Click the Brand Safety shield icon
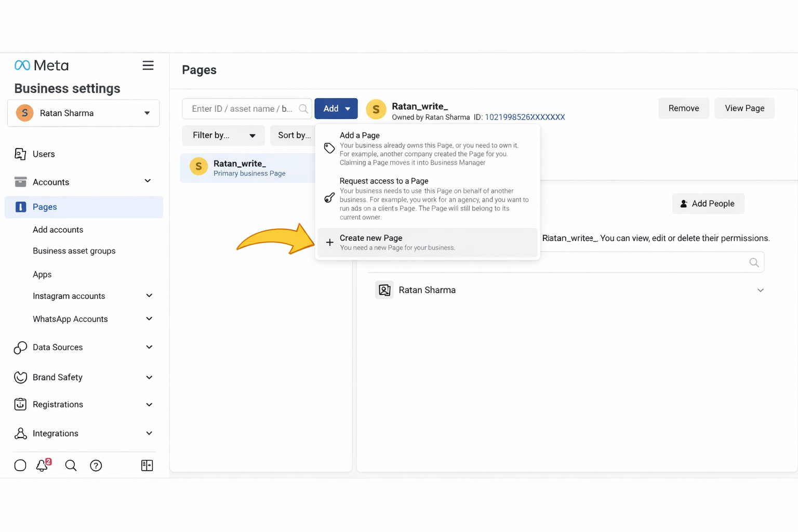This screenshot has height=532, width=798. click(x=20, y=377)
